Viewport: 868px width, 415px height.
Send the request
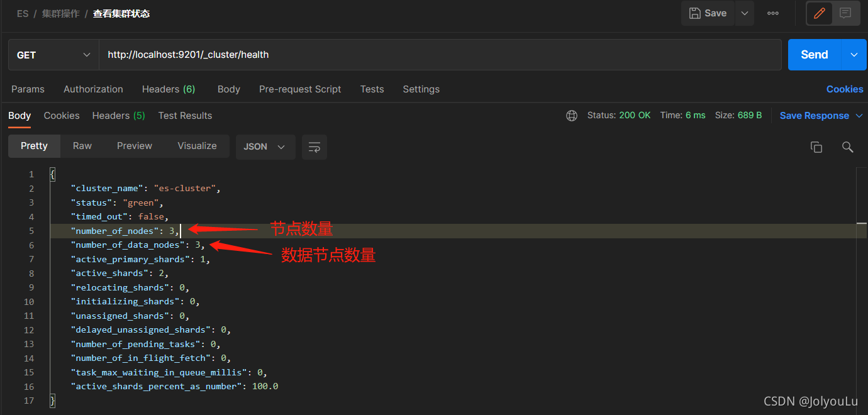[x=814, y=55]
